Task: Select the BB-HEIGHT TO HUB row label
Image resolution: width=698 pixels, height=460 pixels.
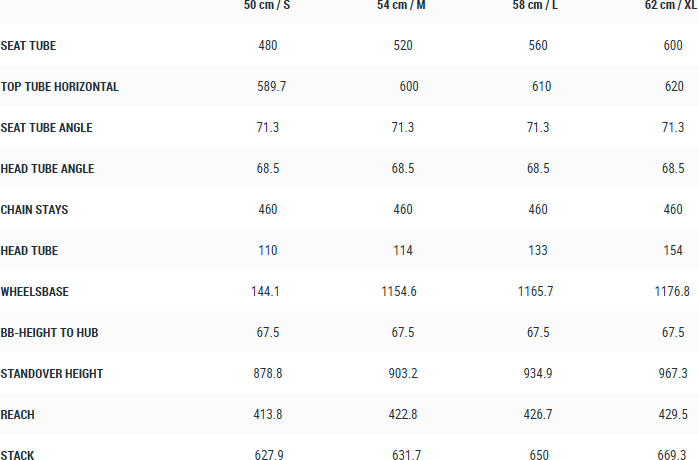Action: 52,333
